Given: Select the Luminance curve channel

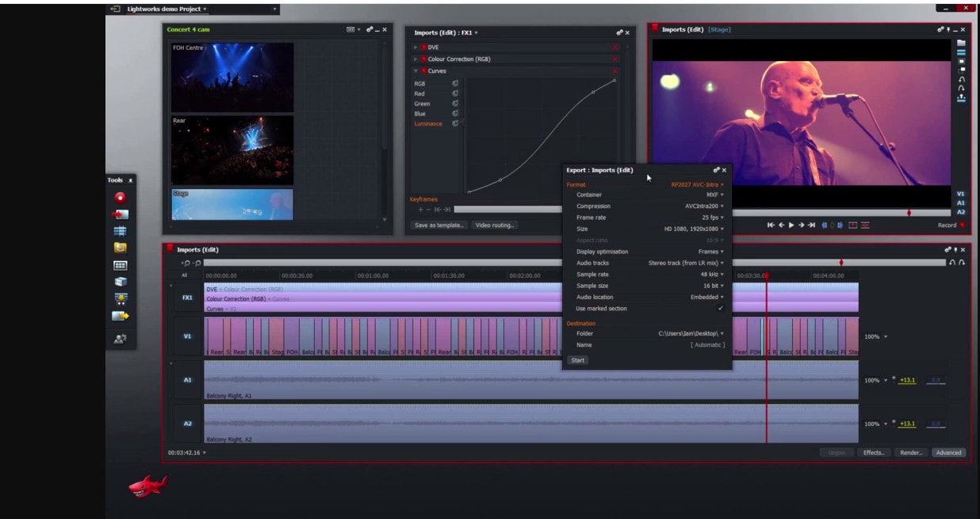Looking at the screenshot, I should pyautogui.click(x=428, y=124).
